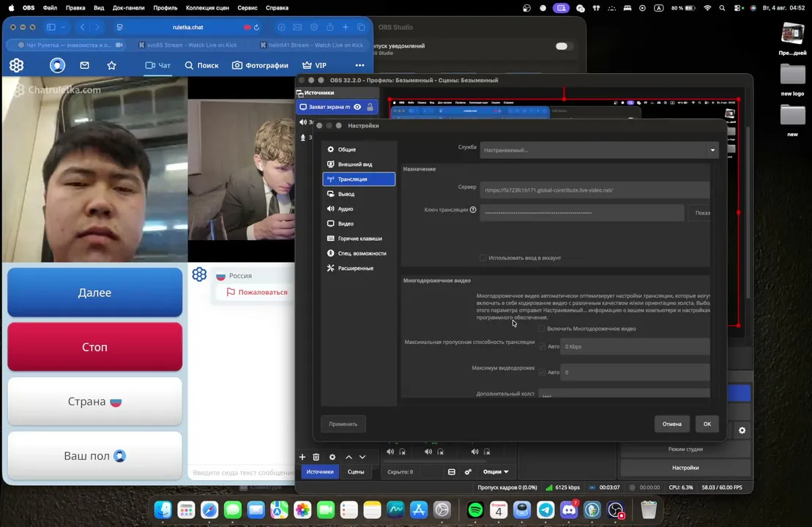Click the gear icon above Studio Mode
812x527 pixels.
[742, 430]
